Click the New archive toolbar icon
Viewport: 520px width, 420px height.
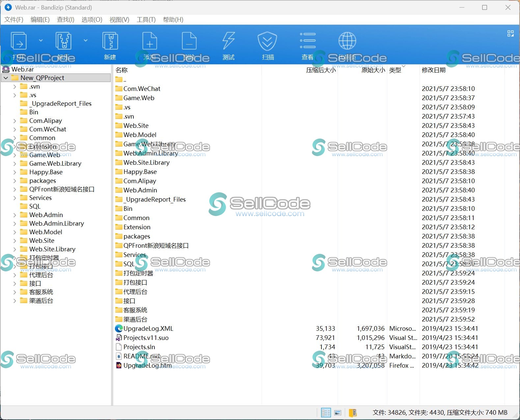click(x=110, y=42)
